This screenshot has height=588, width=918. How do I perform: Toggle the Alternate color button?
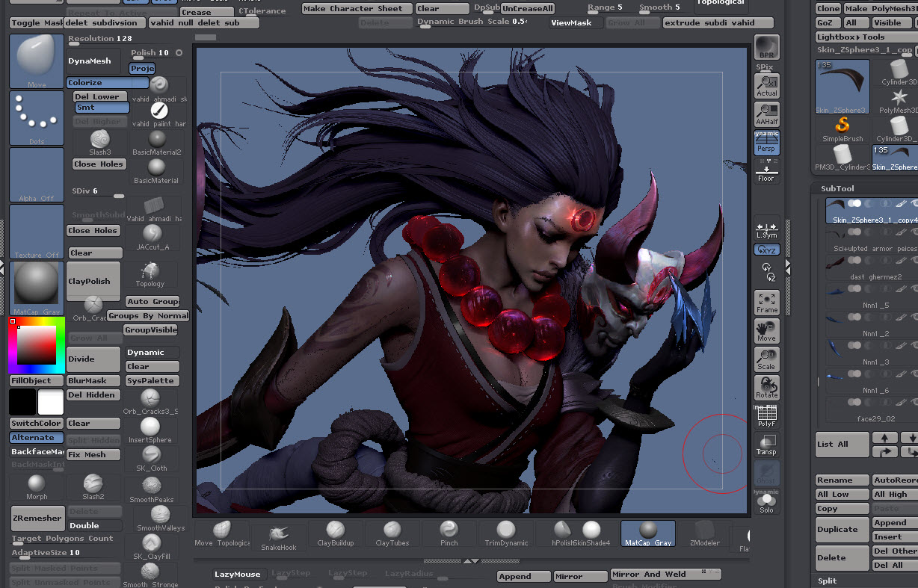pos(37,438)
